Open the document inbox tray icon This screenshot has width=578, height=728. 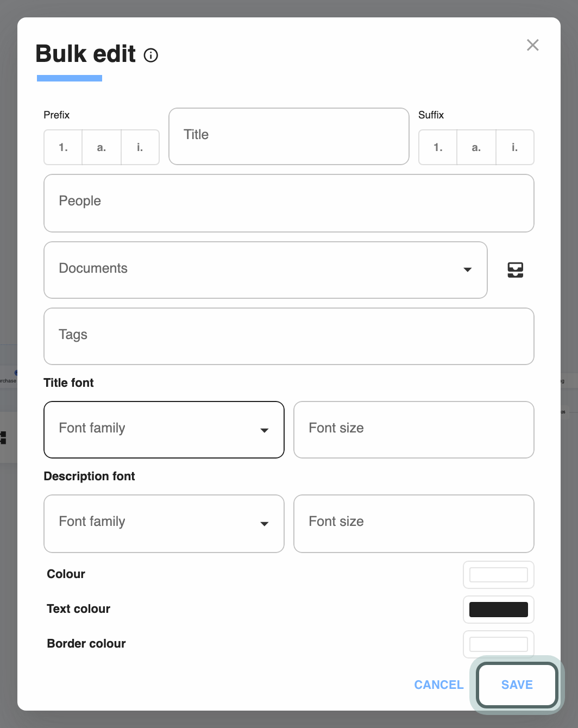pyautogui.click(x=516, y=270)
